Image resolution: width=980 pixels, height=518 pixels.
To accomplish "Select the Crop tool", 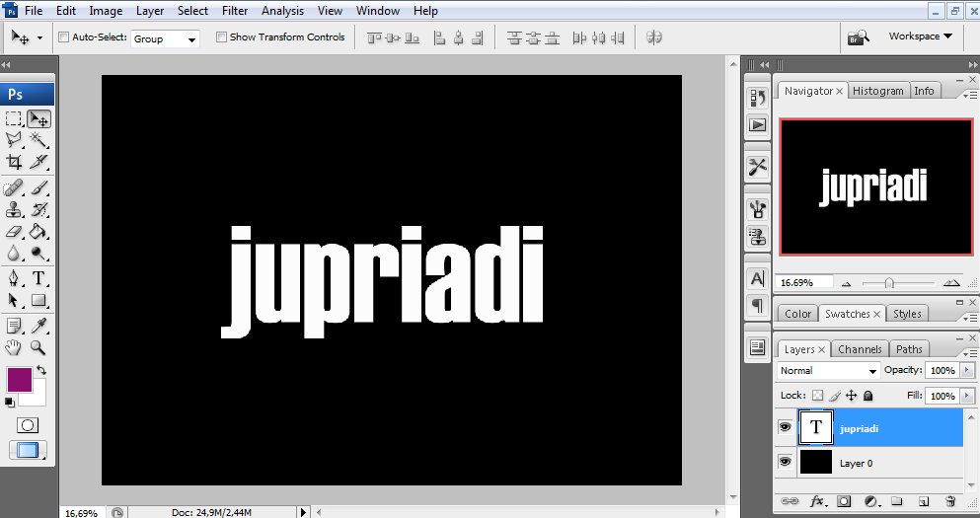I will [14, 162].
